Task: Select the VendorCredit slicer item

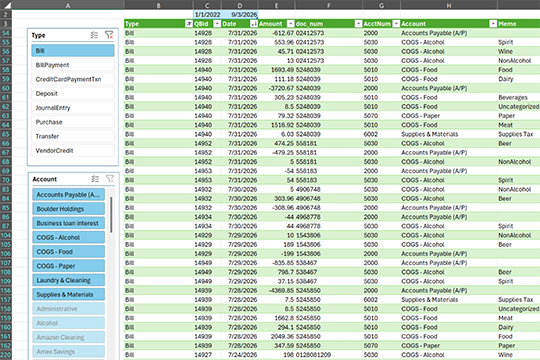Action: [x=73, y=151]
